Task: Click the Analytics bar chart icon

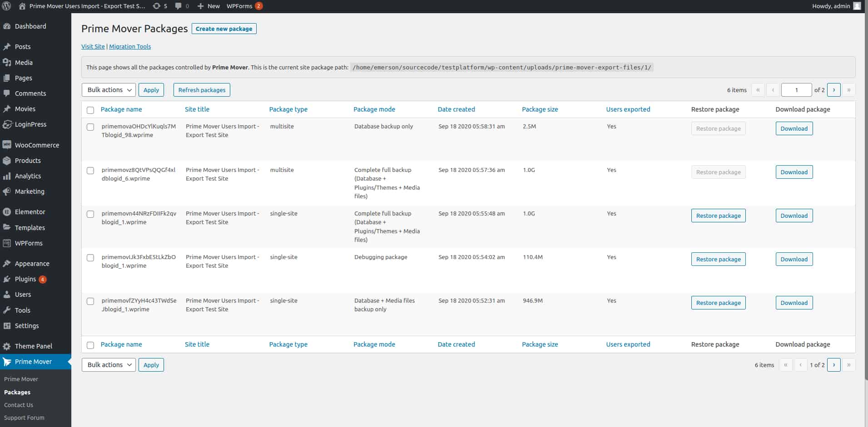Action: [x=7, y=176]
